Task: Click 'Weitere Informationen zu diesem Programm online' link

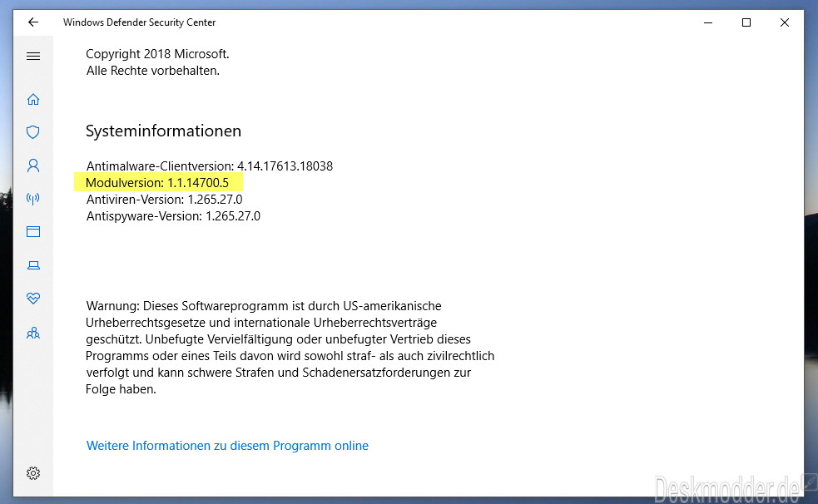Action: 227,446
